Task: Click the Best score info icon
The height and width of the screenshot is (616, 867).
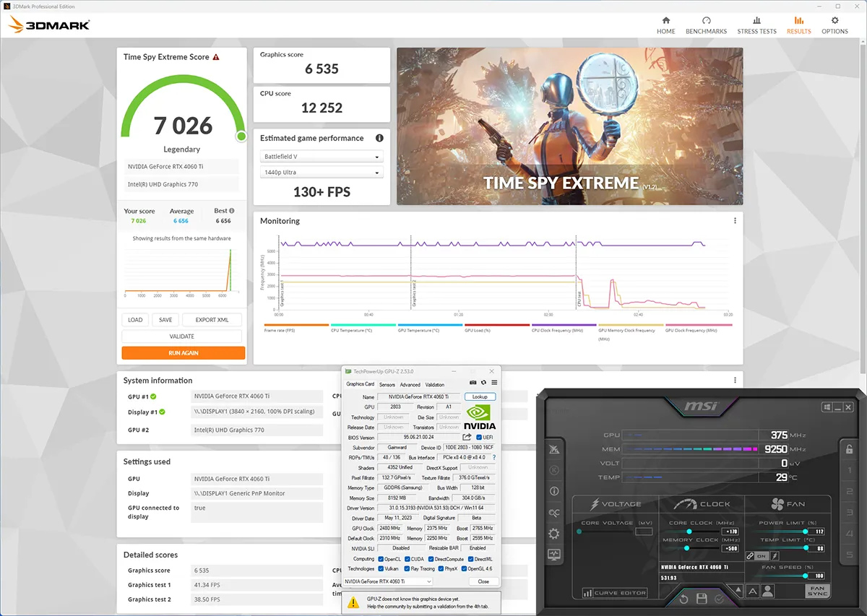Action: pyautogui.click(x=231, y=211)
